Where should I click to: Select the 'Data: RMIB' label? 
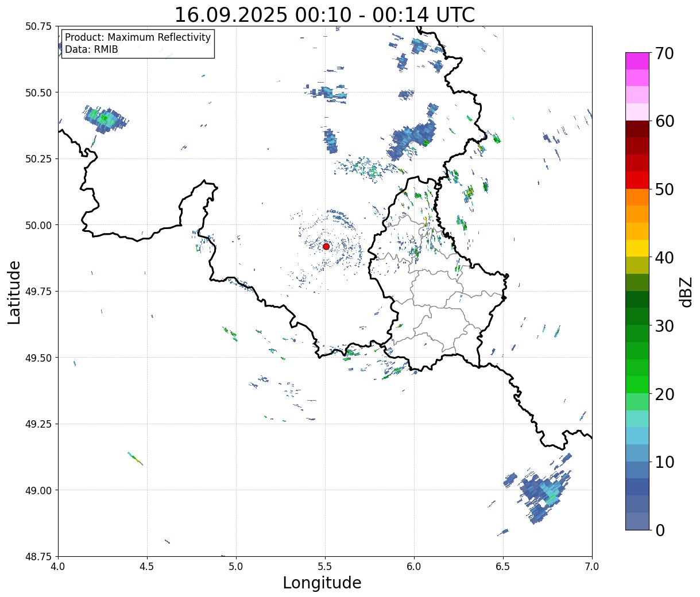91,49
